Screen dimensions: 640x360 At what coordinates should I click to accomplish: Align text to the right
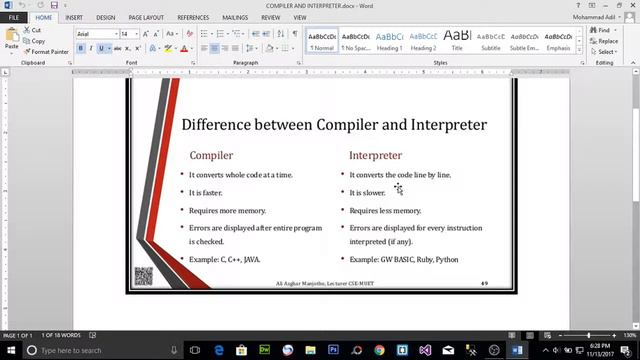click(225, 49)
